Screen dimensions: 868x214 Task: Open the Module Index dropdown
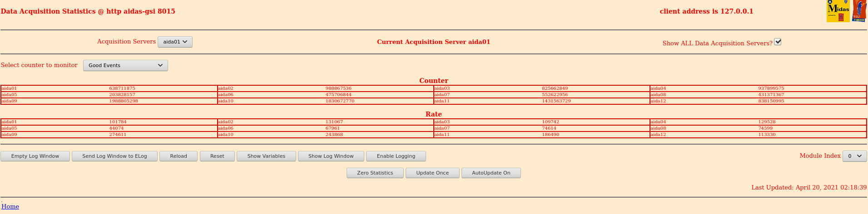tap(854, 156)
